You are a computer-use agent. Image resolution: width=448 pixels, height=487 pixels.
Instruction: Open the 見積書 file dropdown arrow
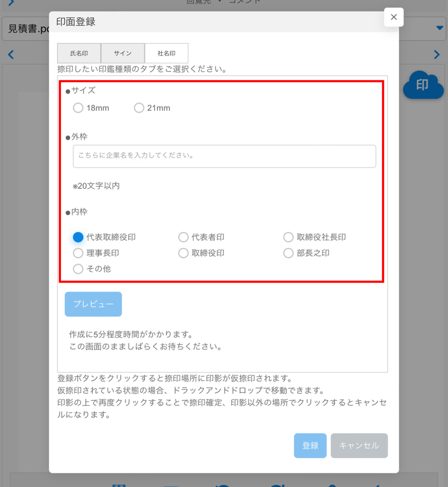(x=439, y=29)
